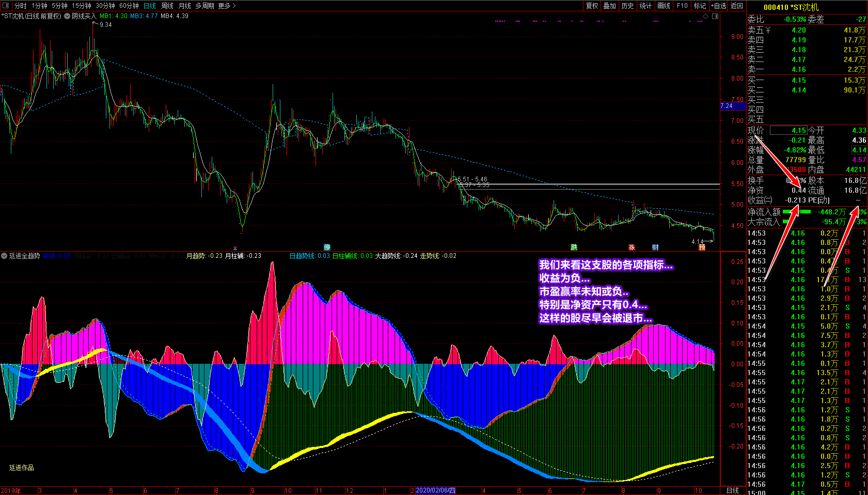Click the 月趋势 -0.23 indicator readout
Screen dimensions: 868x495
click(204, 256)
